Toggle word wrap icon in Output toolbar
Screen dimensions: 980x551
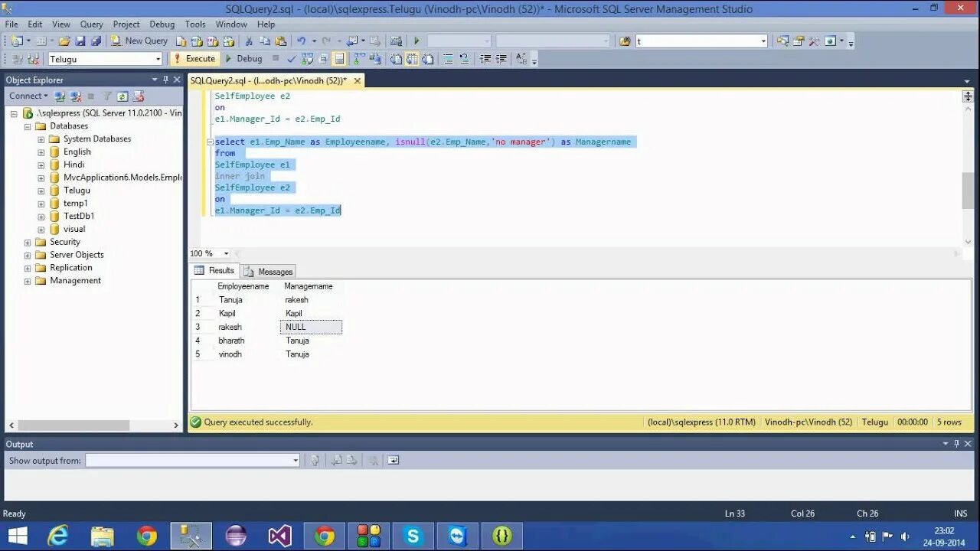393,460
